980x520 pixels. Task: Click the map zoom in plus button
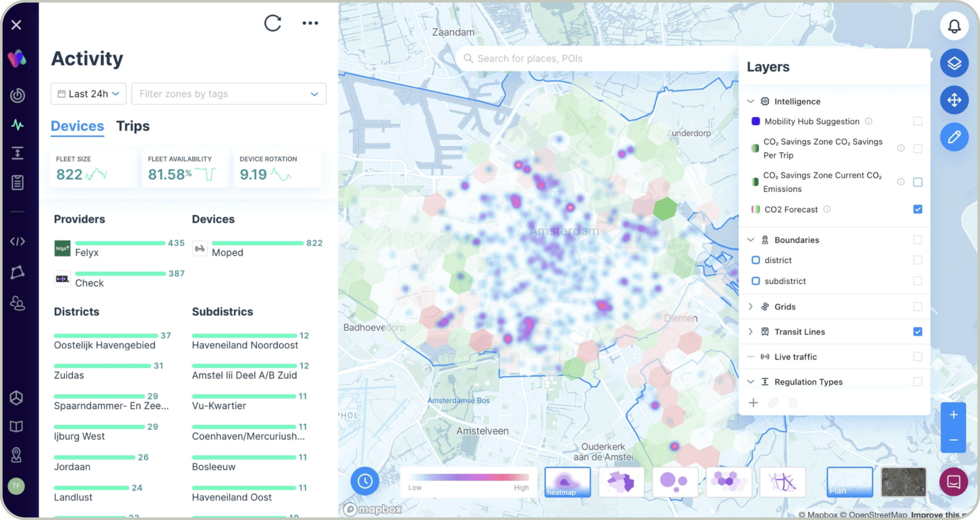tap(953, 415)
